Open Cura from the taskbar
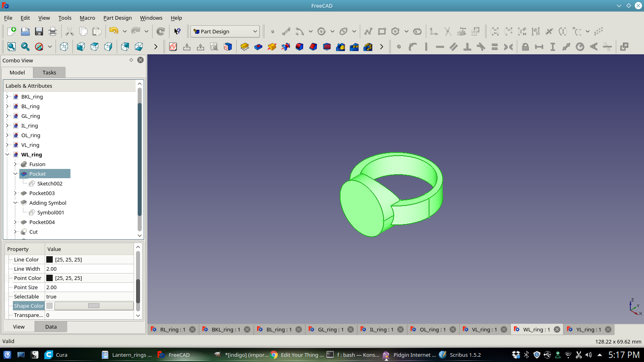 [x=56, y=355]
